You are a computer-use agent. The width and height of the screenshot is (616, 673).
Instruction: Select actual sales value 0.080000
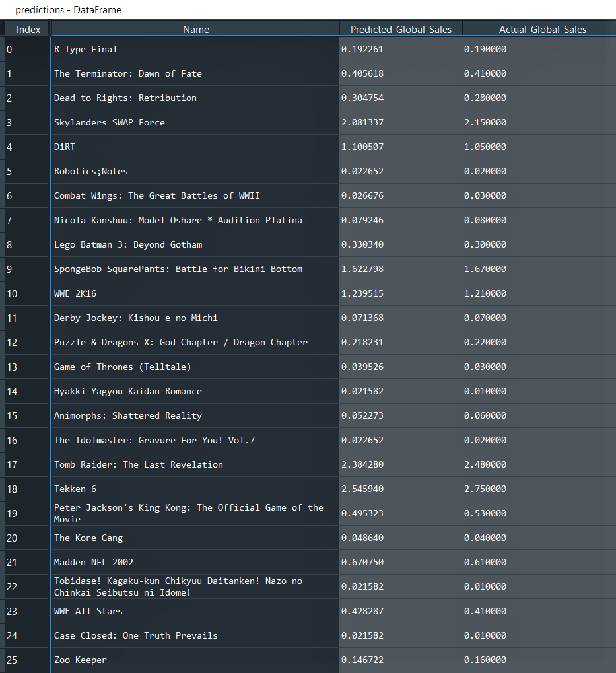(539, 220)
